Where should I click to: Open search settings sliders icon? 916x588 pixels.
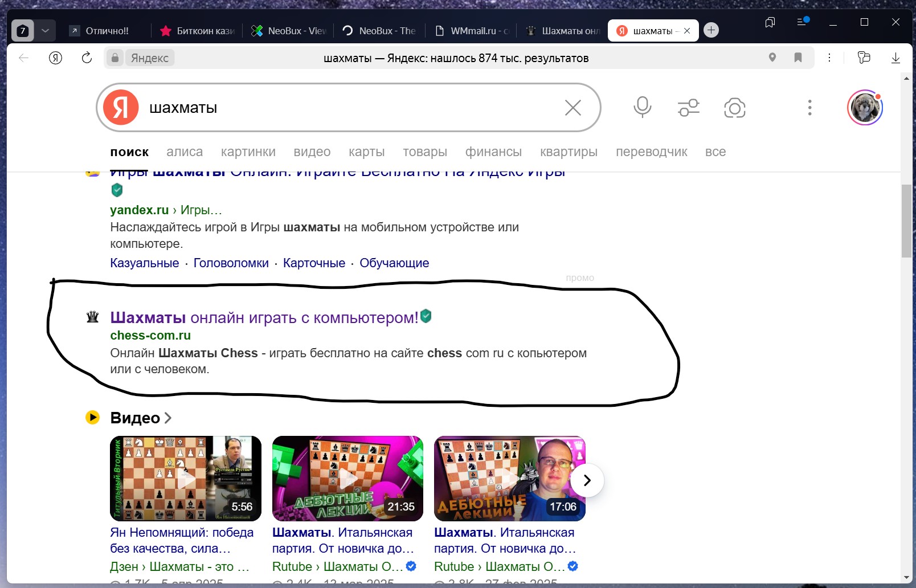(x=689, y=107)
